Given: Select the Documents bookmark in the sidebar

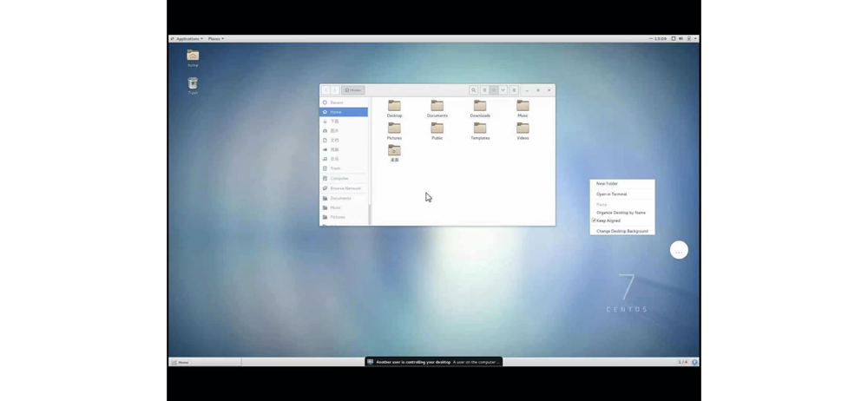Looking at the screenshot, I should point(344,198).
